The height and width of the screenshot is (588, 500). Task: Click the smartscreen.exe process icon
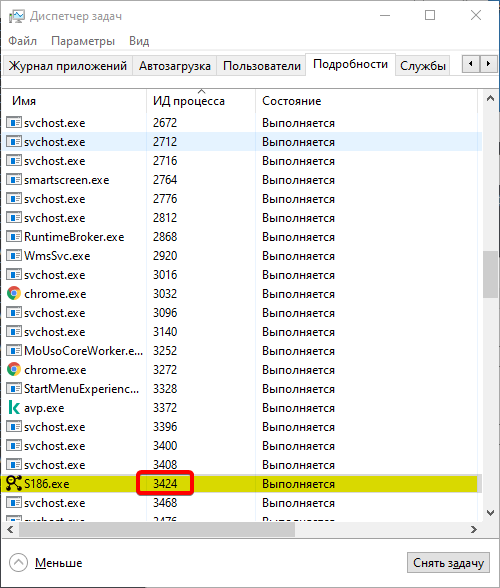click(14, 180)
